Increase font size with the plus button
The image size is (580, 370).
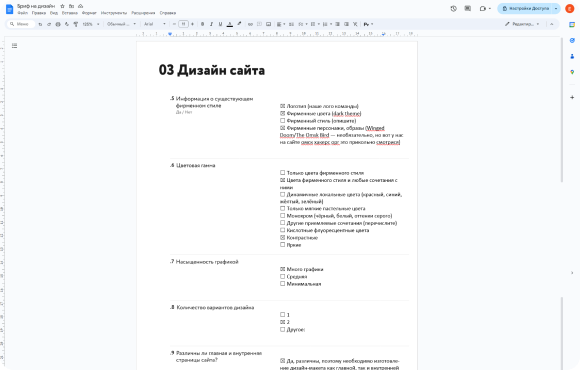192,24
